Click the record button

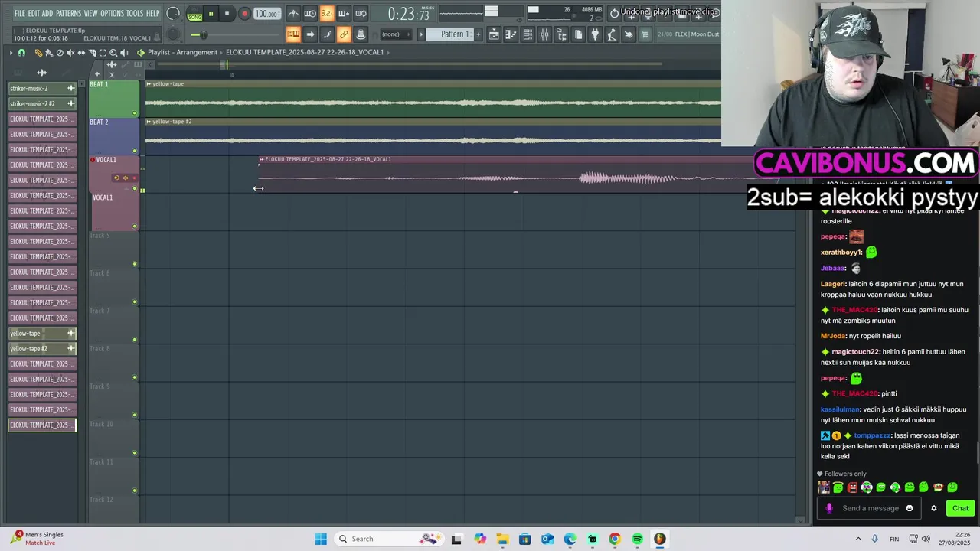click(x=244, y=14)
